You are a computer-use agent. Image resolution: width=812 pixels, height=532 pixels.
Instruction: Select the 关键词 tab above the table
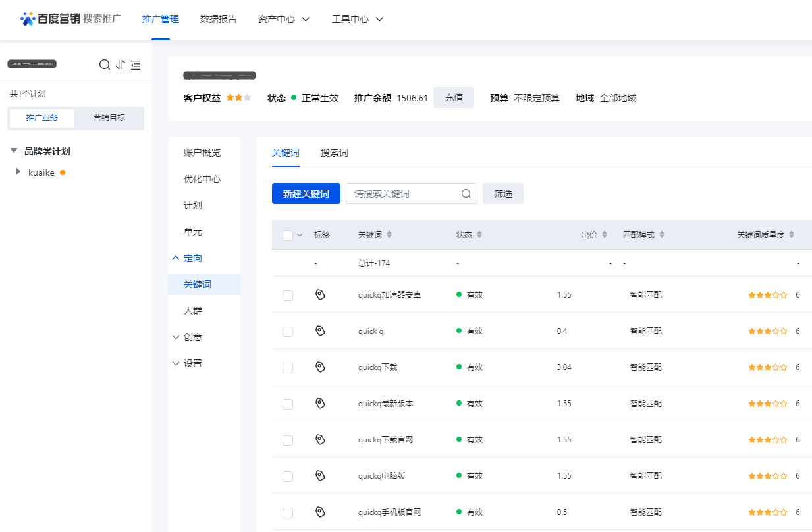[x=286, y=153]
